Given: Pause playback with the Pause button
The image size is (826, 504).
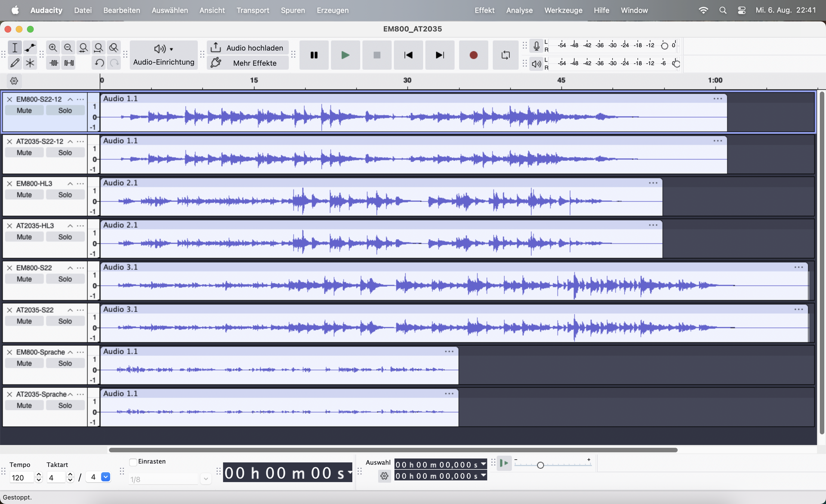Looking at the screenshot, I should click(x=314, y=55).
